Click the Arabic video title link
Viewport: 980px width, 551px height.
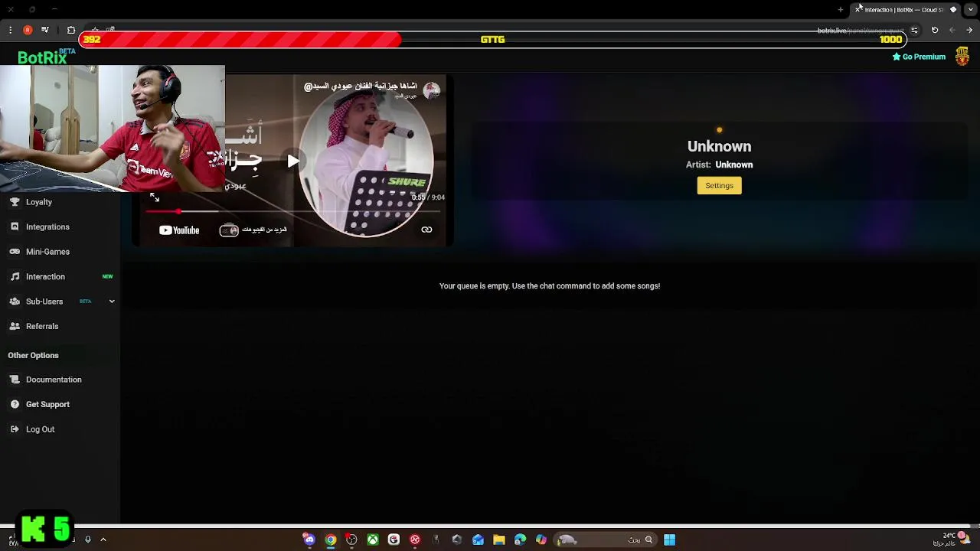click(361, 86)
